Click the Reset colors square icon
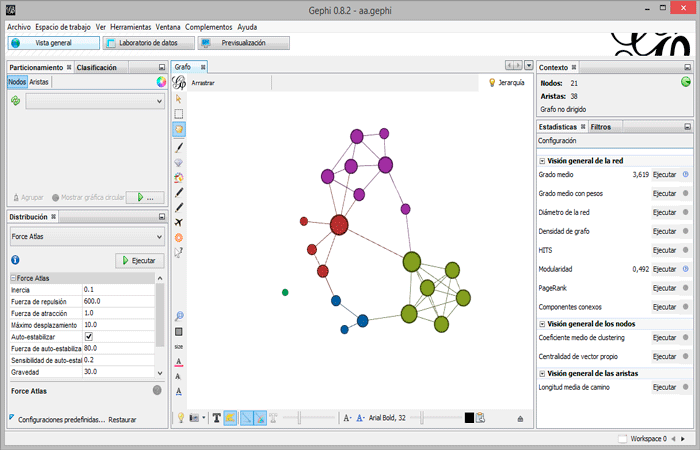Image resolution: width=700 pixels, height=450 pixels. [179, 332]
